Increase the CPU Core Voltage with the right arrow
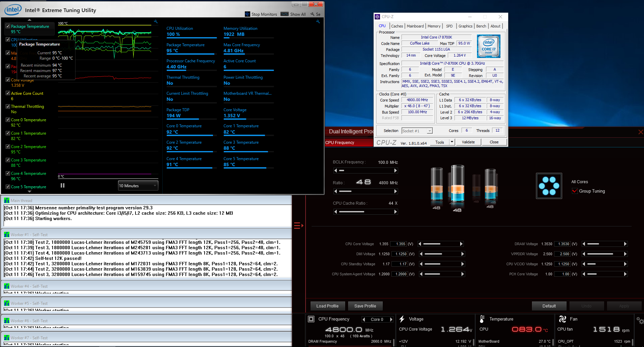This screenshot has width=644, height=347. tap(461, 244)
